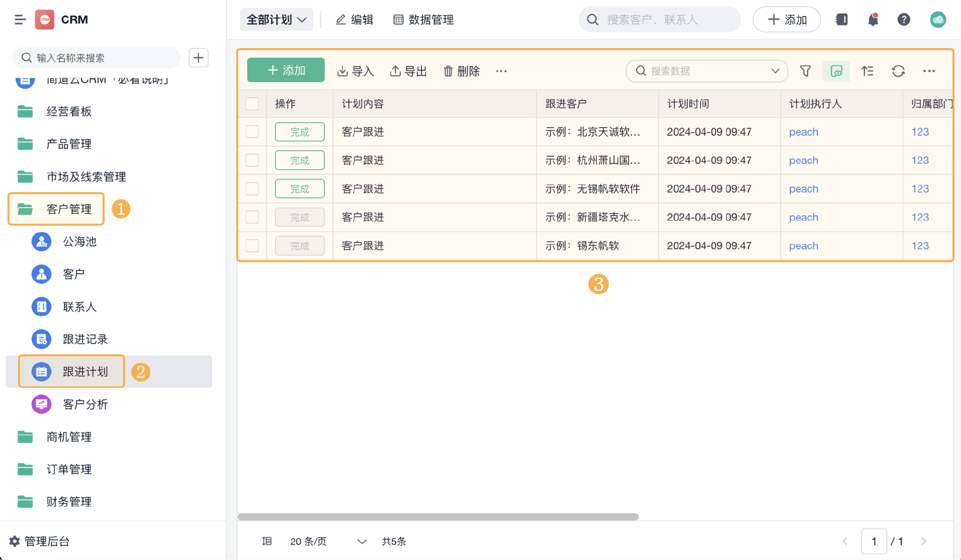
Task: Open the 数据管理 tab
Action: (x=423, y=20)
